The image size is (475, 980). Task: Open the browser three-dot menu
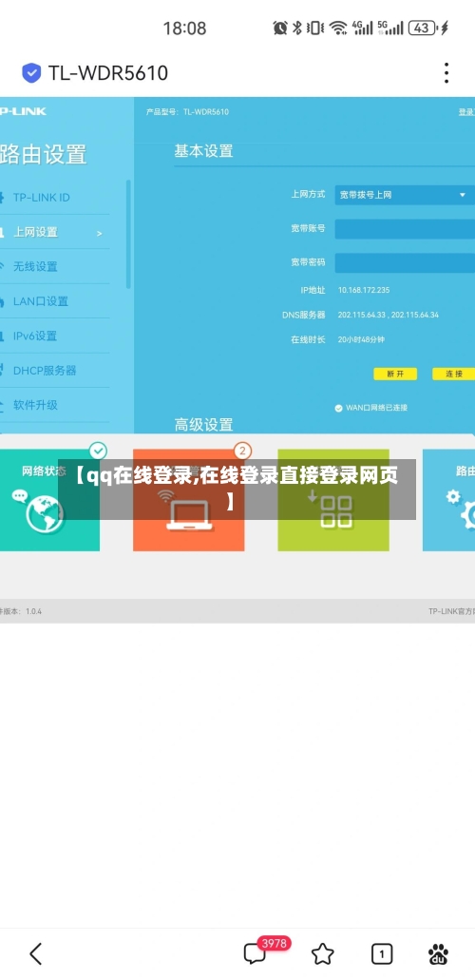[x=446, y=73]
